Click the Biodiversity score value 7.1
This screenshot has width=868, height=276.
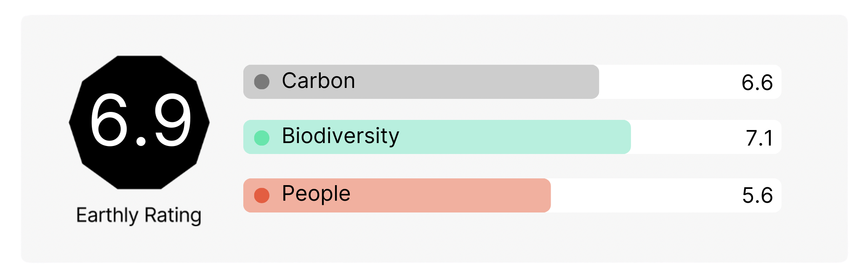(759, 138)
